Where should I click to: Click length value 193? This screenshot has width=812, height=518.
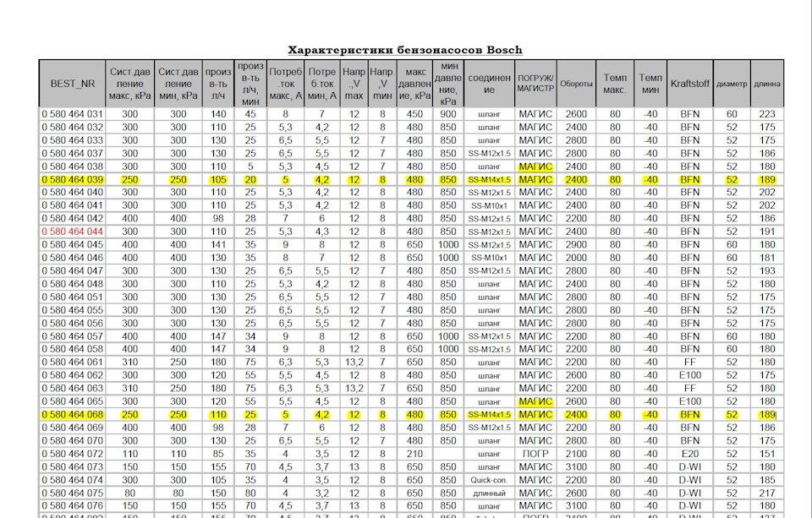[x=767, y=271]
